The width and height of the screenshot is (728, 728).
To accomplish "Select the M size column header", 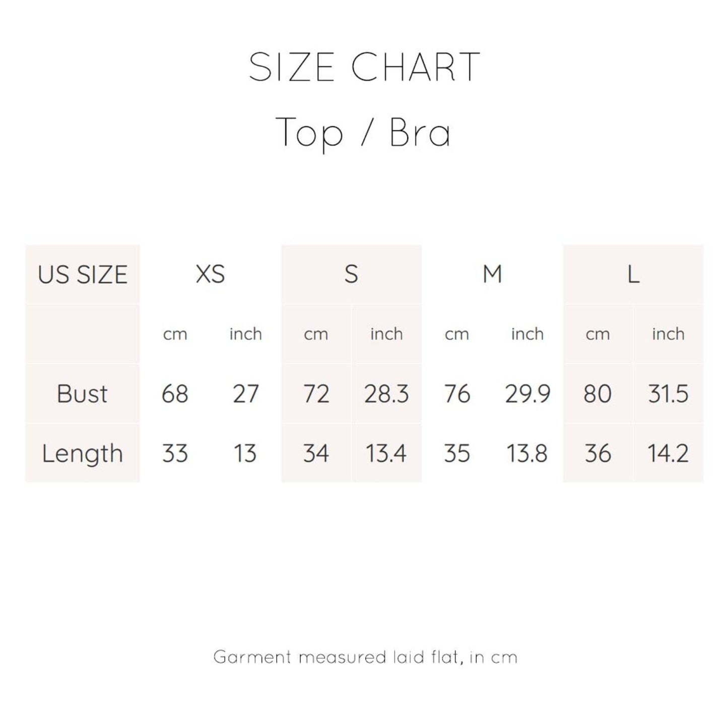I will (492, 275).
